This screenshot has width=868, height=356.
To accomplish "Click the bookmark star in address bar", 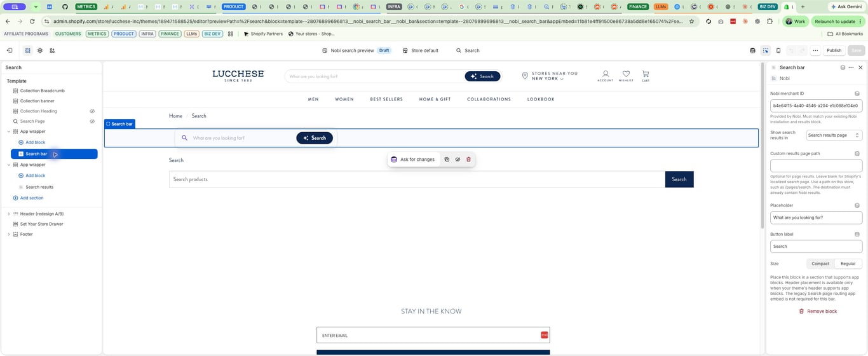I will [x=691, y=21].
